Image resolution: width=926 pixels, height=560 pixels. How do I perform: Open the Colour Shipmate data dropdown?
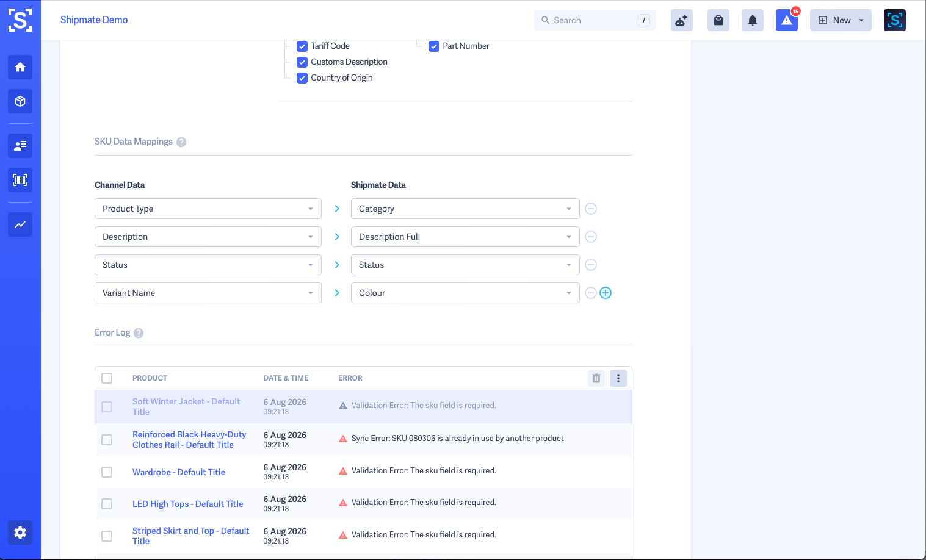pos(465,293)
